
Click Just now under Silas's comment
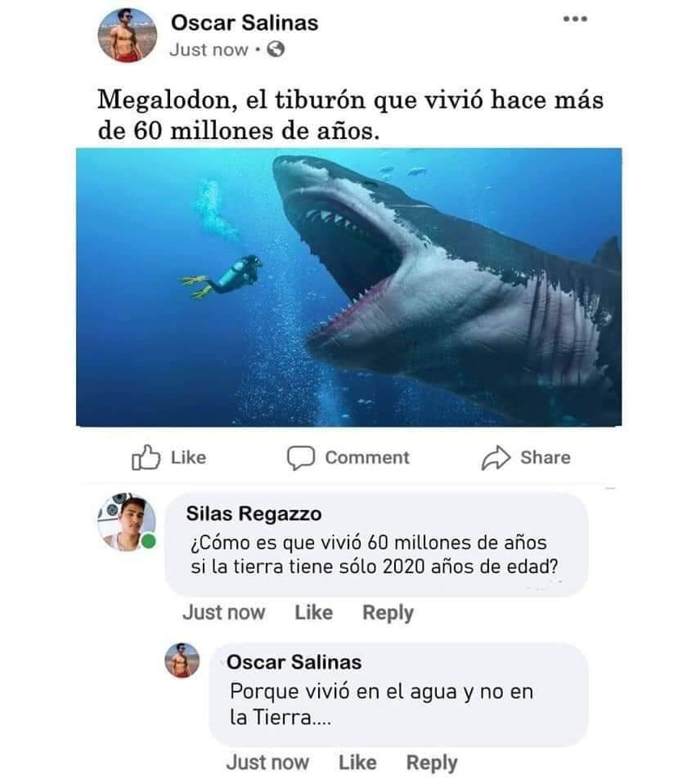click(223, 612)
